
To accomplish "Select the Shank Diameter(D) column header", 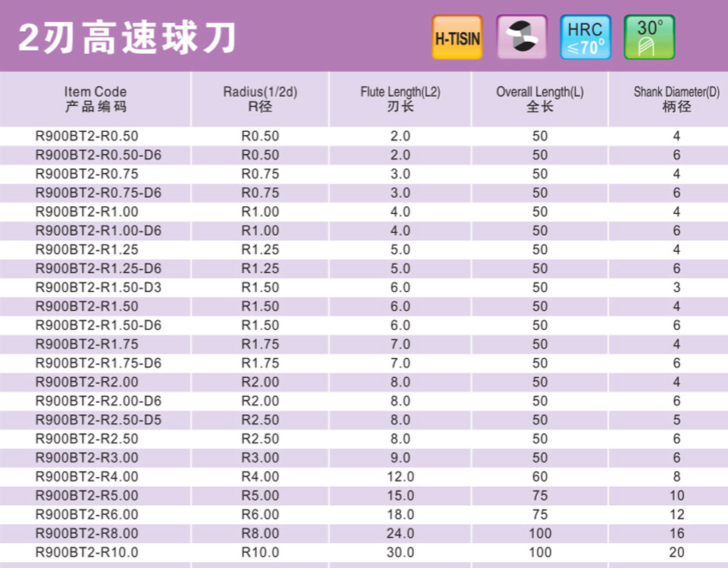I will (x=676, y=99).
